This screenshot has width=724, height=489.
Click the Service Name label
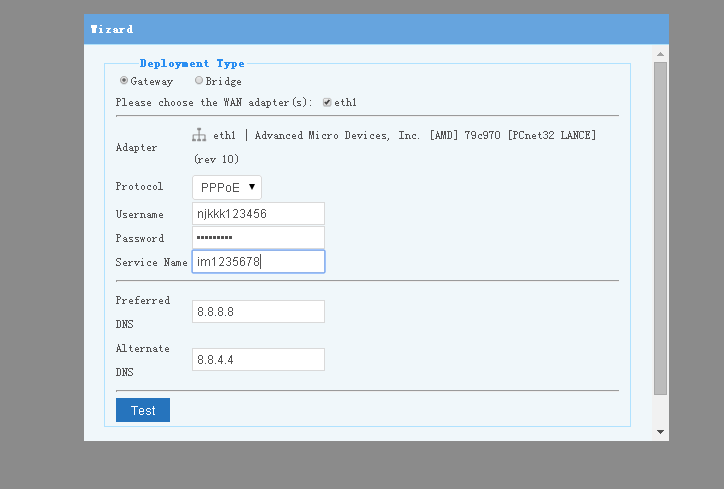(151, 262)
